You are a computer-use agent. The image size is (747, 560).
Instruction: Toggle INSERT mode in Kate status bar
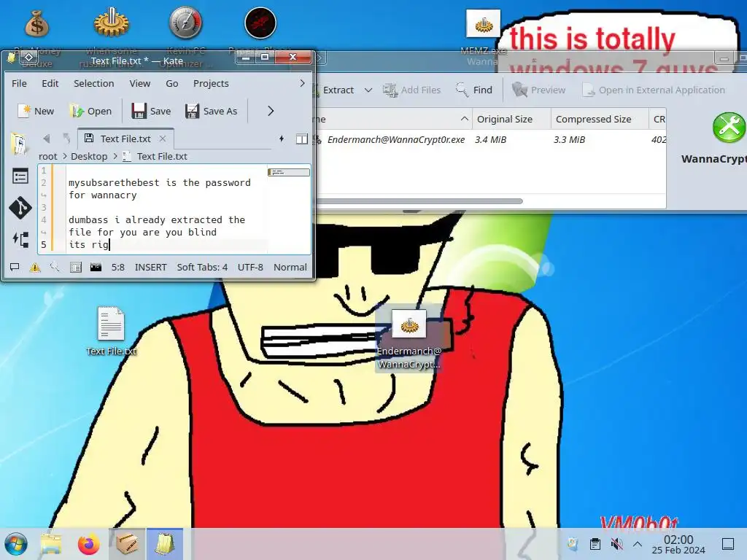(x=150, y=267)
